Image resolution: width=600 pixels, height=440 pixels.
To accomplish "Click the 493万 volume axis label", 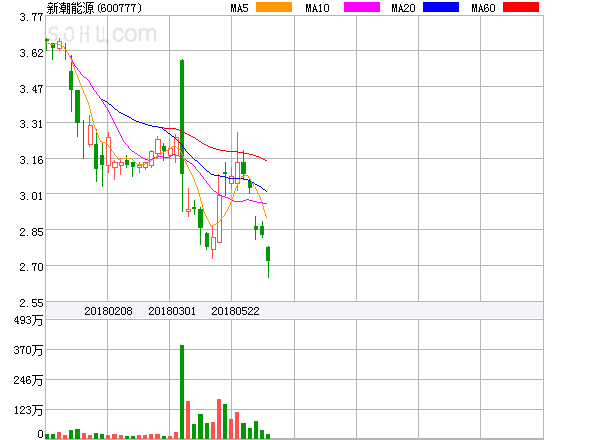I will (28, 320).
